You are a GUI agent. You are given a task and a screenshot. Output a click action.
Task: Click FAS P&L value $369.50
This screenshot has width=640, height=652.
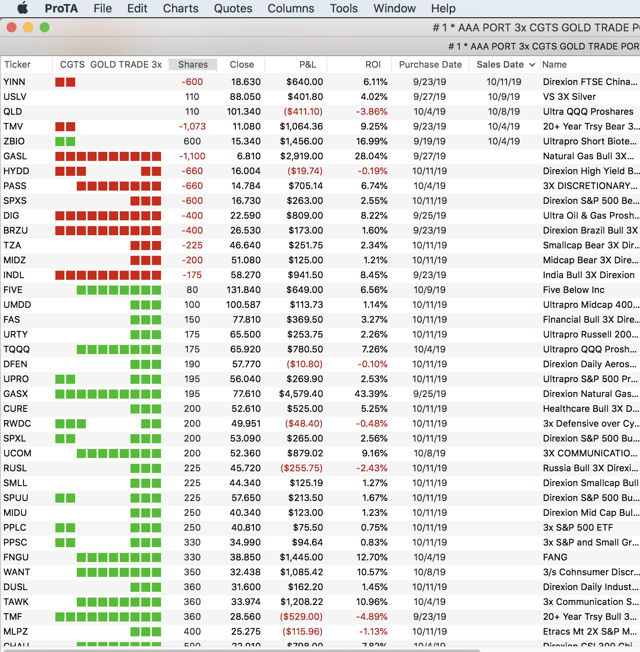click(305, 320)
